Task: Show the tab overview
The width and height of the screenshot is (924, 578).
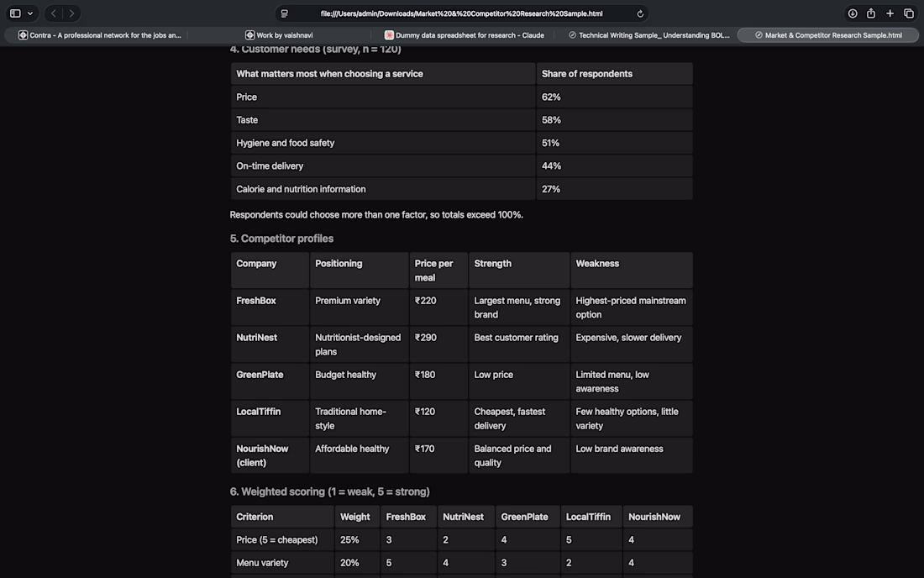Action: (x=909, y=13)
